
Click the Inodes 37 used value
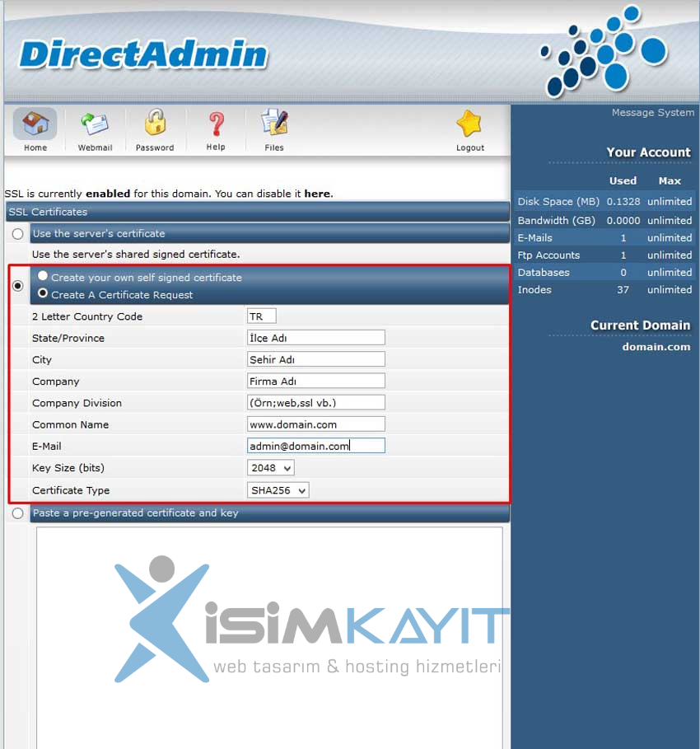pos(623,289)
